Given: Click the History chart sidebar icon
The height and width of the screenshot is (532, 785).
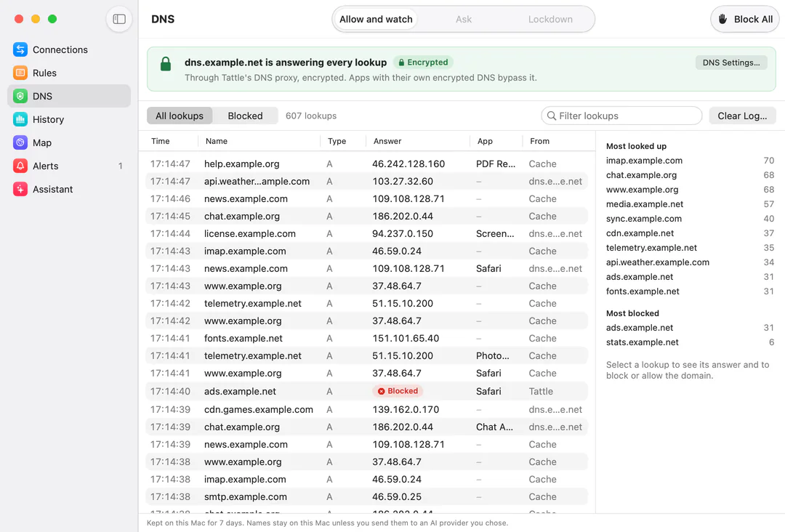Looking at the screenshot, I should coord(20,119).
